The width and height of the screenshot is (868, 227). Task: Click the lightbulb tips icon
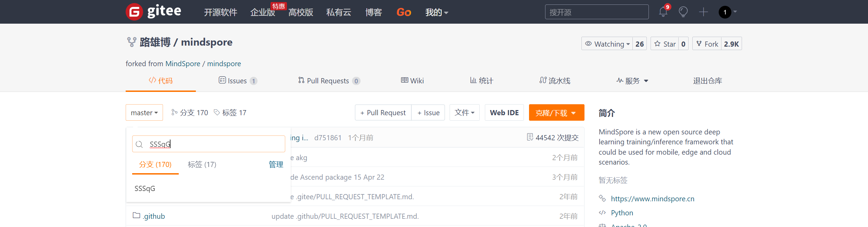point(683,12)
